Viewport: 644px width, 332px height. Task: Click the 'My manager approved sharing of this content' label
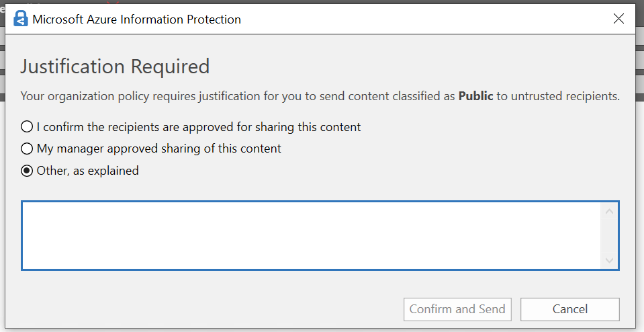pos(159,149)
